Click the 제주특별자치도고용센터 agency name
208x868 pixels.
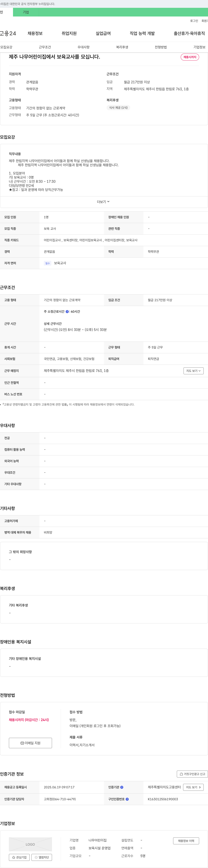tap(164, 787)
